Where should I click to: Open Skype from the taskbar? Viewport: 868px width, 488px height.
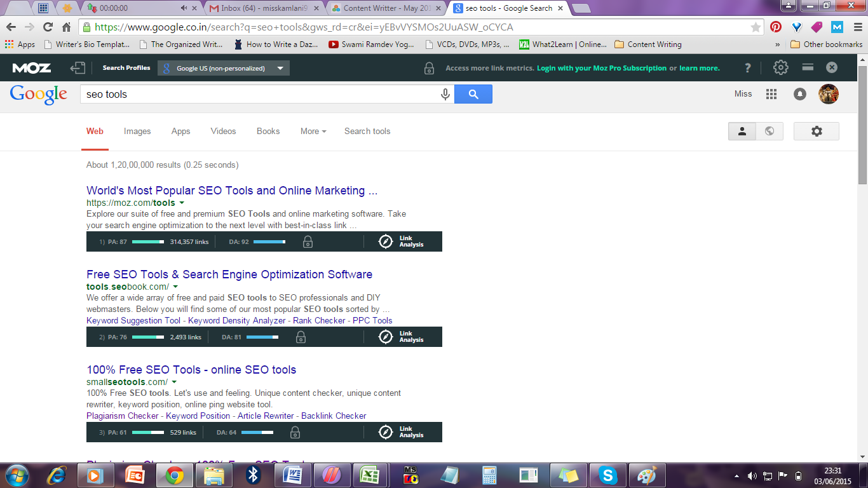click(x=609, y=475)
